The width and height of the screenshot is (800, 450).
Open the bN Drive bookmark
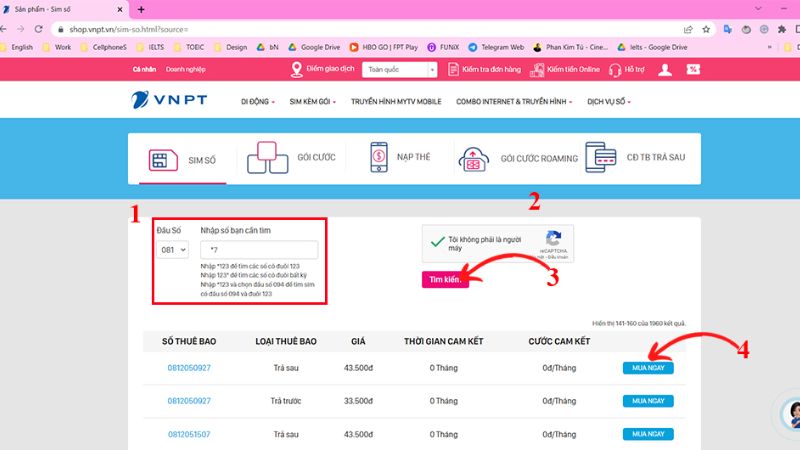click(x=268, y=47)
